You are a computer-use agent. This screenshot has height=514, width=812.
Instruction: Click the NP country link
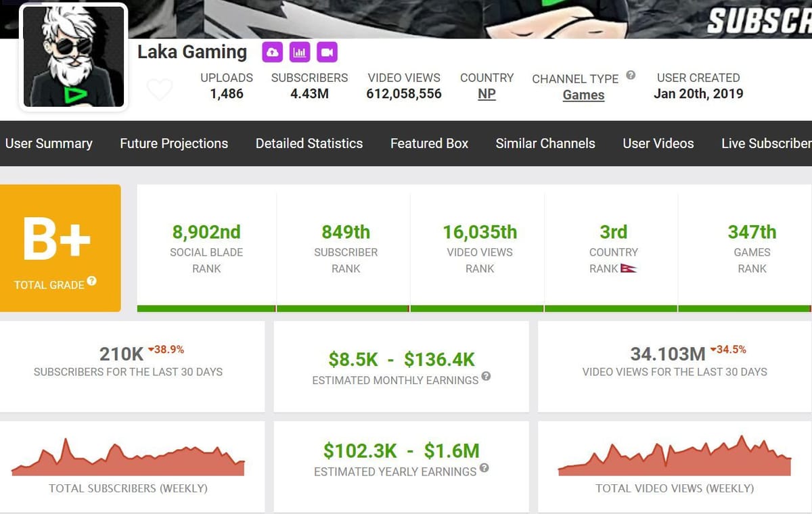[x=486, y=95]
